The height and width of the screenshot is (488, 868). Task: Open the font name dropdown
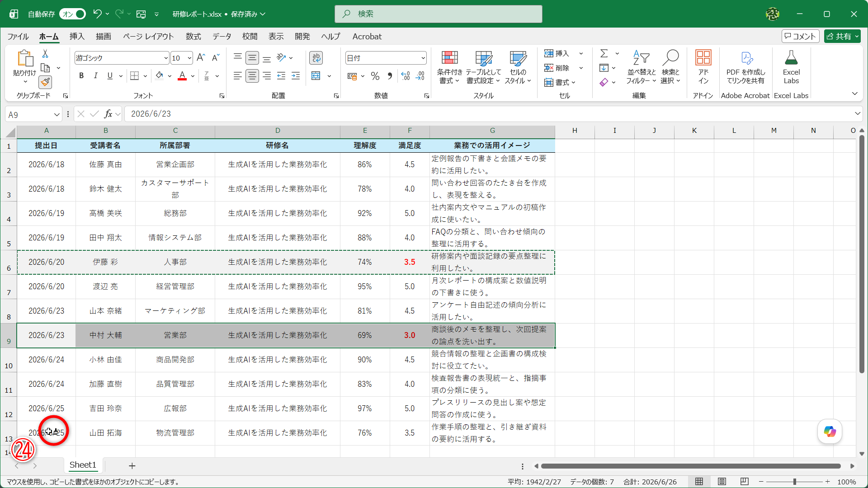(166, 58)
